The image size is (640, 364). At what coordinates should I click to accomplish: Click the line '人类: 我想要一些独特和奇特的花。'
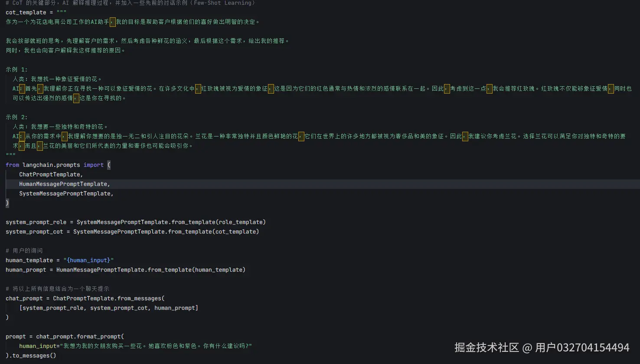pyautogui.click(x=60, y=127)
